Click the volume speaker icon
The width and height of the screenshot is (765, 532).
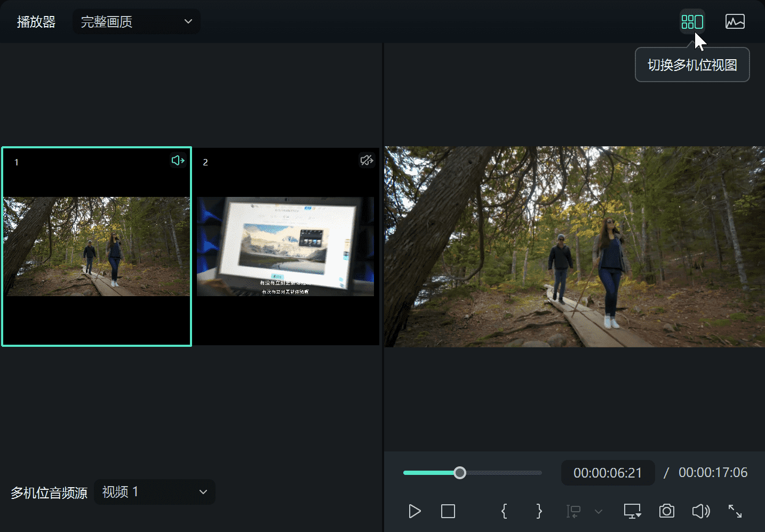(x=700, y=511)
